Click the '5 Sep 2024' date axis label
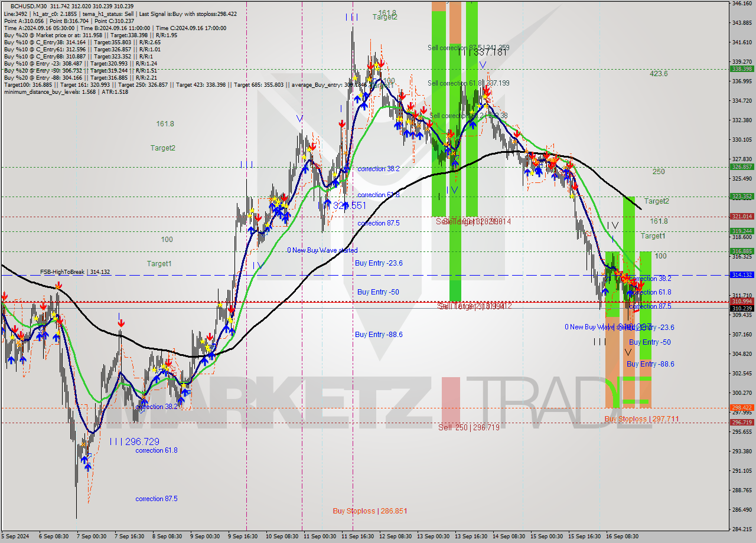Screen dimensions: 756x543 (x=14, y=537)
